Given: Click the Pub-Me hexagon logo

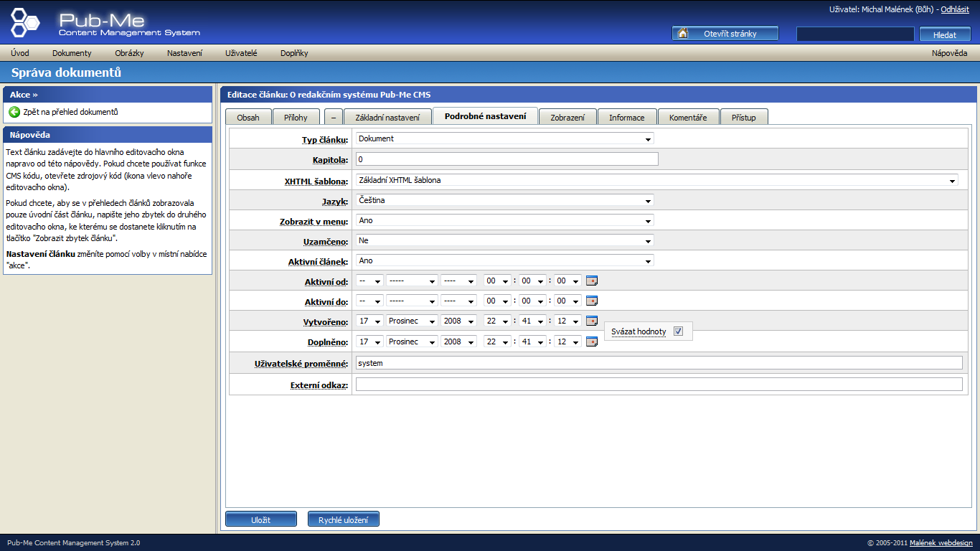Looking at the screenshot, I should (x=26, y=22).
